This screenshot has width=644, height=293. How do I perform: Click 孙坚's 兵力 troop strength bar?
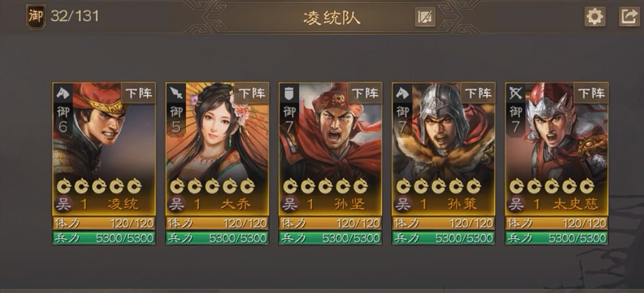[x=330, y=238]
